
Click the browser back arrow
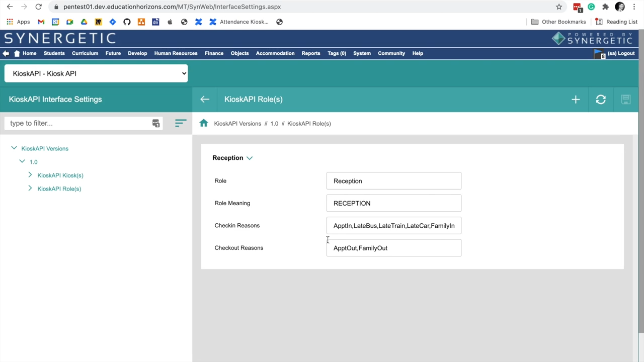click(x=10, y=7)
